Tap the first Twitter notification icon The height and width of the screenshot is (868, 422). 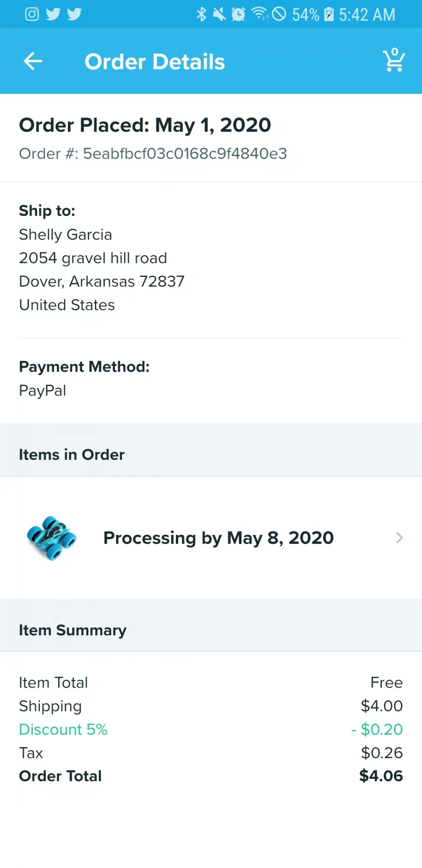(x=53, y=14)
